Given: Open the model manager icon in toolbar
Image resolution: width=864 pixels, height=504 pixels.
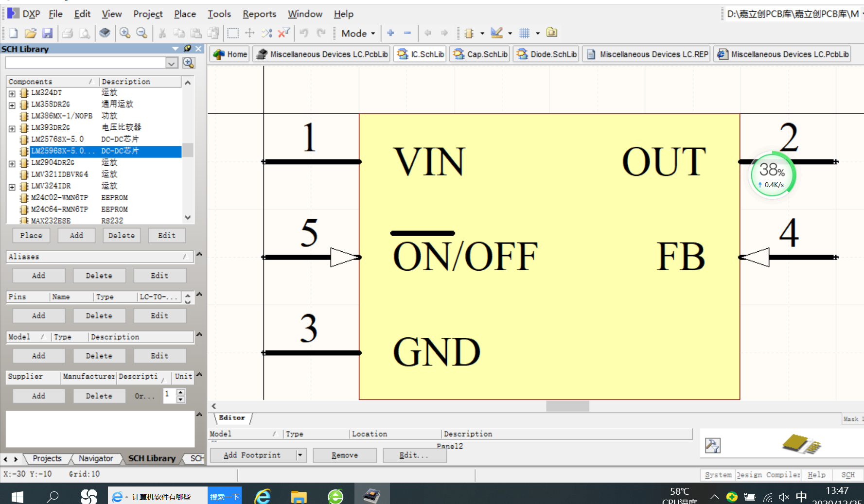Looking at the screenshot, I should [552, 33].
